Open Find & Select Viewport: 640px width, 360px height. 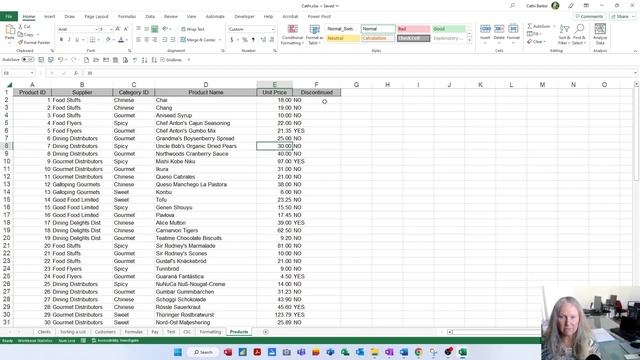coord(579,34)
